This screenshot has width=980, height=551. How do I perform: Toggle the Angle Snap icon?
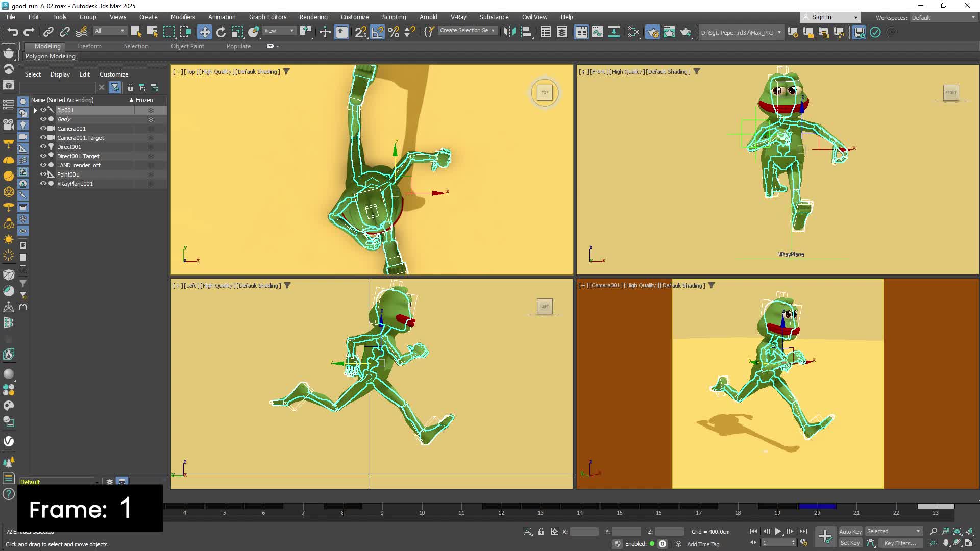[377, 32]
